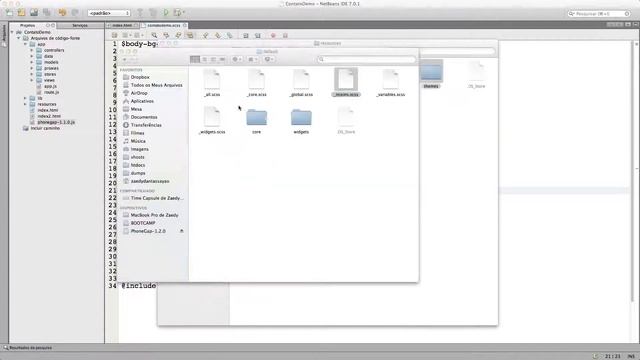The height and width of the screenshot is (360, 640).
Task: Go back in Finder navigation
Action: [x=125, y=60]
